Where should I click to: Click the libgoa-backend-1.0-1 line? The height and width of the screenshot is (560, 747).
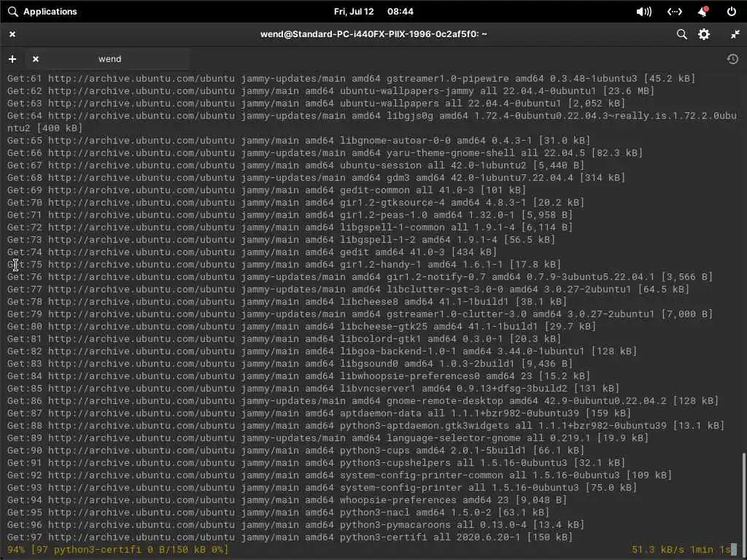[x=322, y=351]
